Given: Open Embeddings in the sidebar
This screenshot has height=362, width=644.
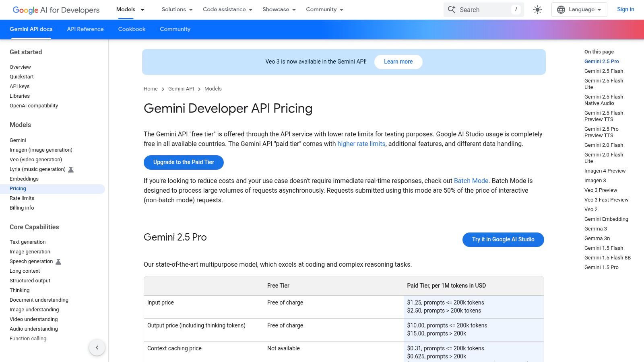Looking at the screenshot, I should click(x=24, y=179).
